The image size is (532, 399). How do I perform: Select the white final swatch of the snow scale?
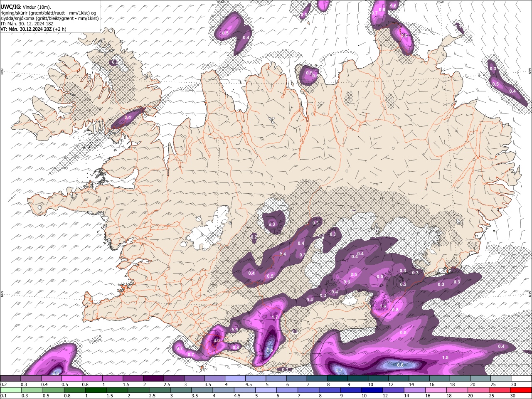(521, 378)
